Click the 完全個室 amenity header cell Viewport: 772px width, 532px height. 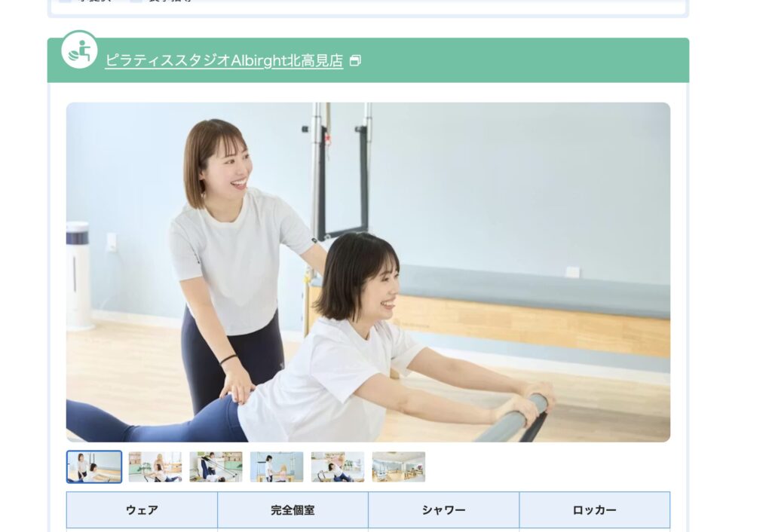click(x=293, y=509)
